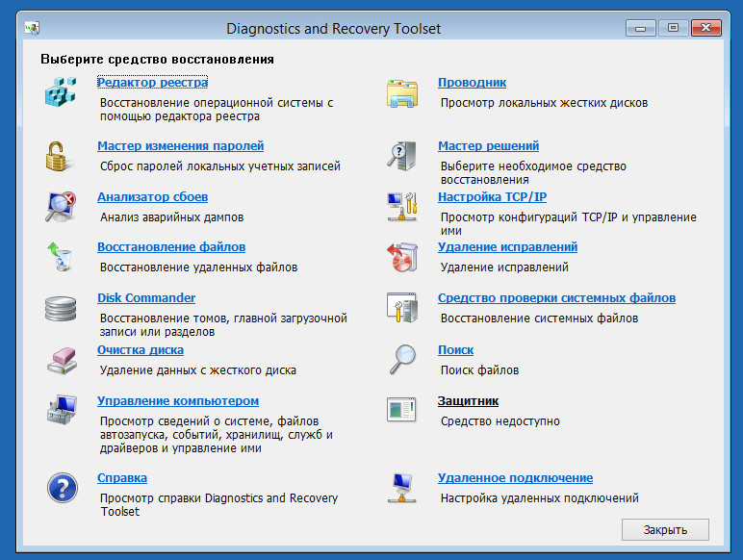Screen dimensions: 743x560
Task: Open the Справка link
Action: pos(122,478)
